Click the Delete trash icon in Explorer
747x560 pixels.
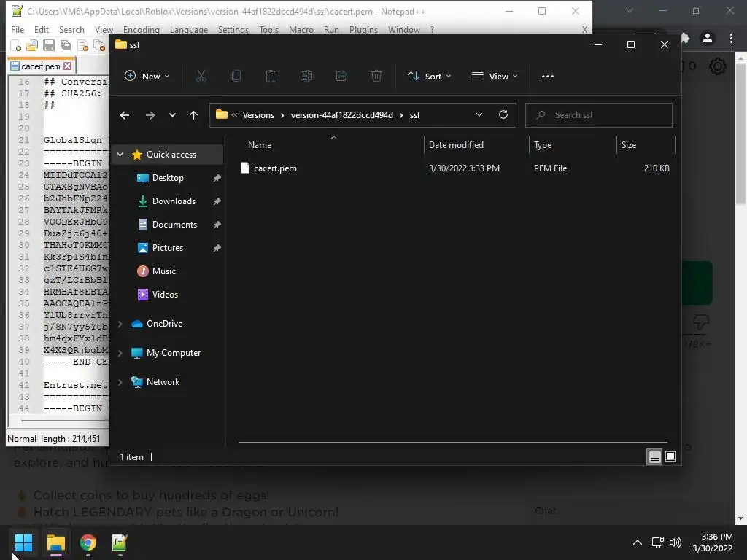pos(376,76)
